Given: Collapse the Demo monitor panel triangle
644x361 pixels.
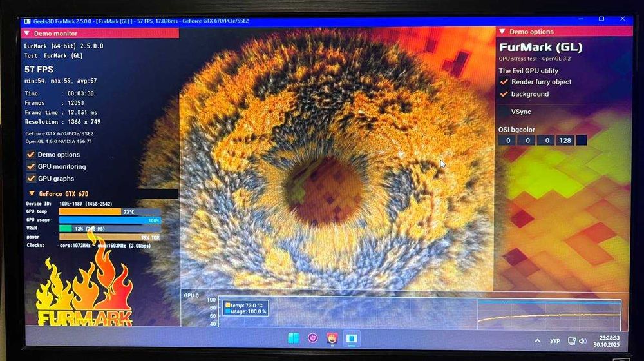Looking at the screenshot, I should tap(27, 34).
